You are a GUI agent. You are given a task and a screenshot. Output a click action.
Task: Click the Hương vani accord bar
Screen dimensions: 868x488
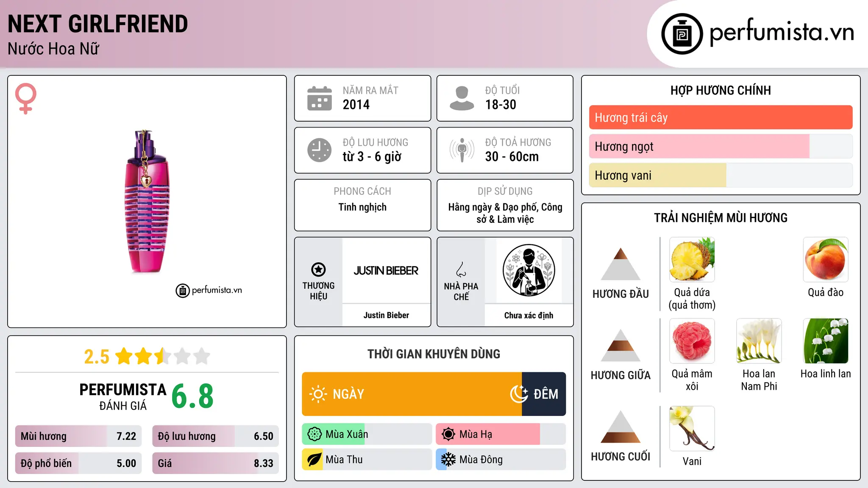721,175
